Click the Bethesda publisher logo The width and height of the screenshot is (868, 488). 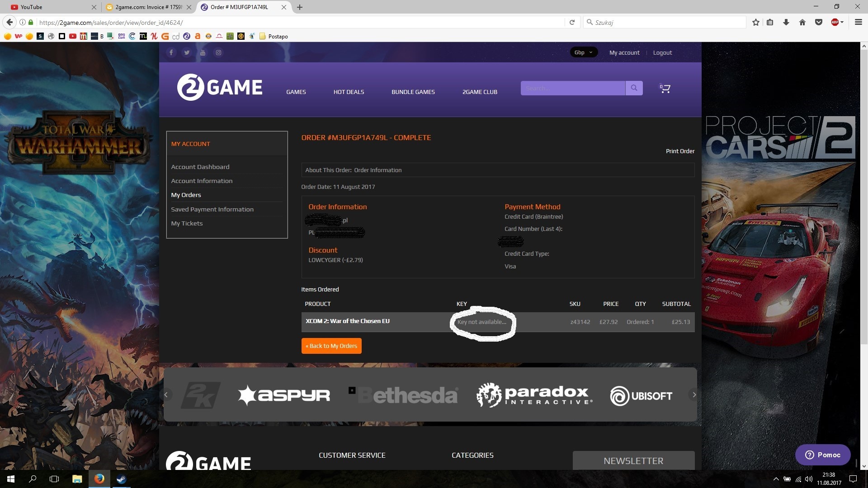[403, 395]
